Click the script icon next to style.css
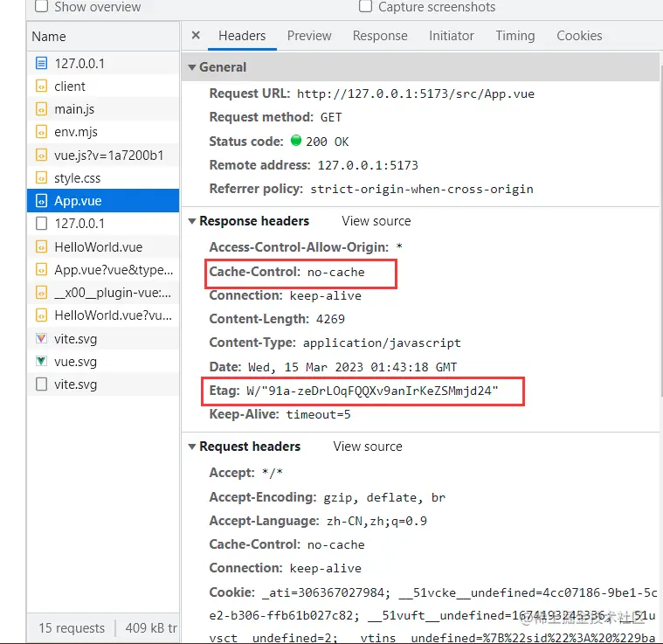 41,178
